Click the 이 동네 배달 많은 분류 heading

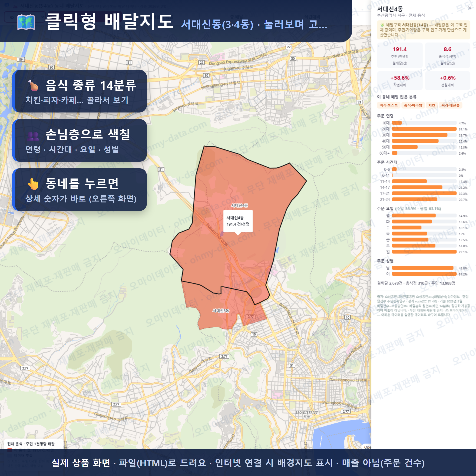pyautogui.click(x=397, y=97)
